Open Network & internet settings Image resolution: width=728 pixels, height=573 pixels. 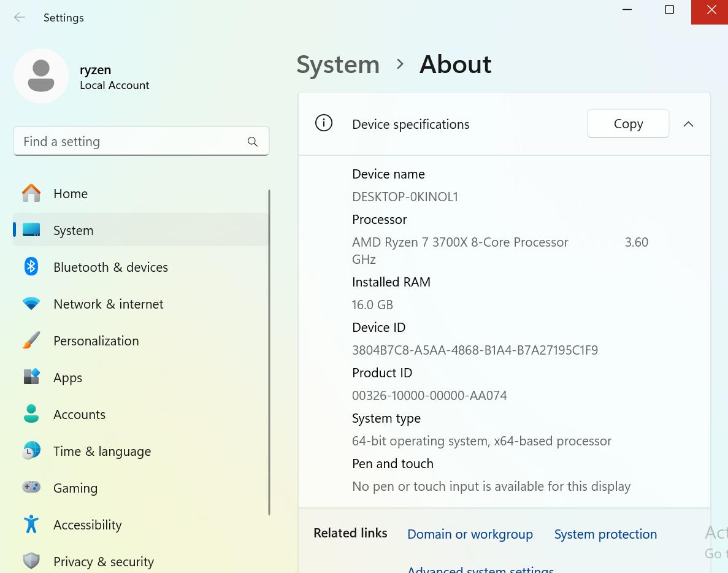(x=141, y=304)
